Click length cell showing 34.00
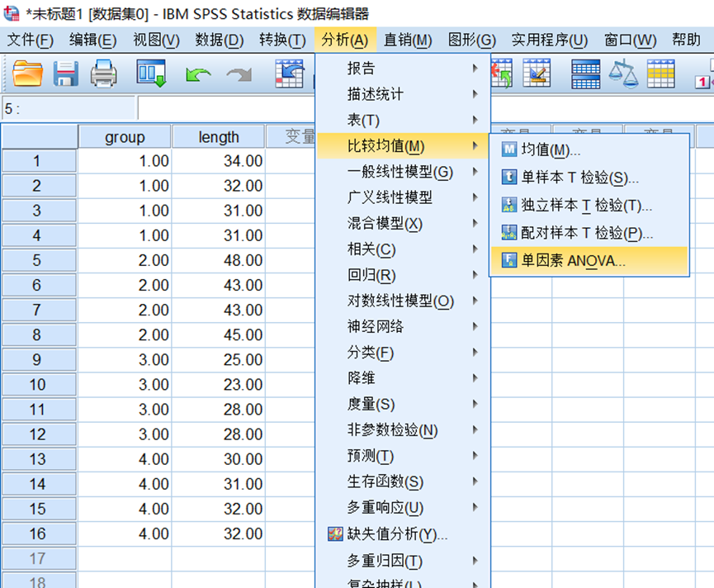 click(x=219, y=161)
